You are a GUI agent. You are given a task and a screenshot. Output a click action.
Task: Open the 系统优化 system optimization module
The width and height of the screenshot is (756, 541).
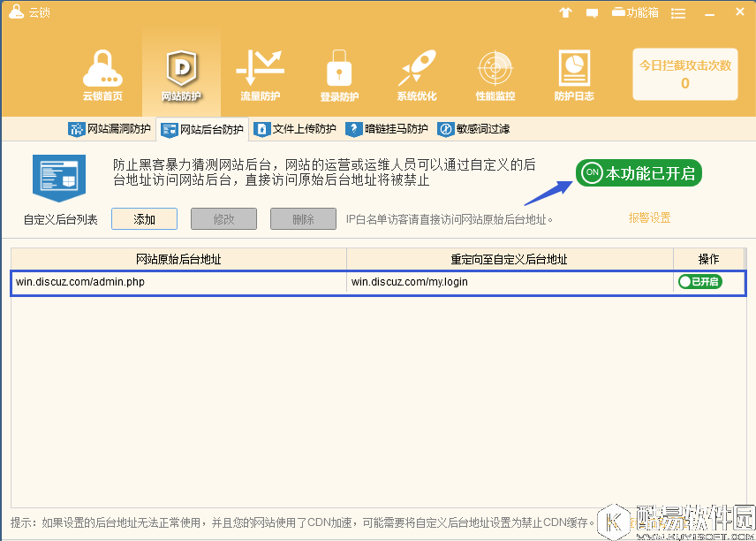coord(415,74)
